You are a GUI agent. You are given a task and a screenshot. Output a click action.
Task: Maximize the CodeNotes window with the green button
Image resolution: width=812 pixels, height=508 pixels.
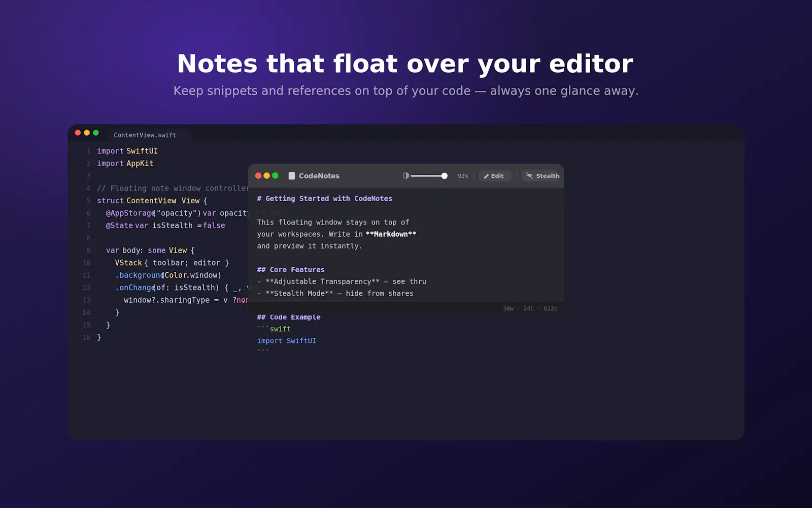coord(276,176)
